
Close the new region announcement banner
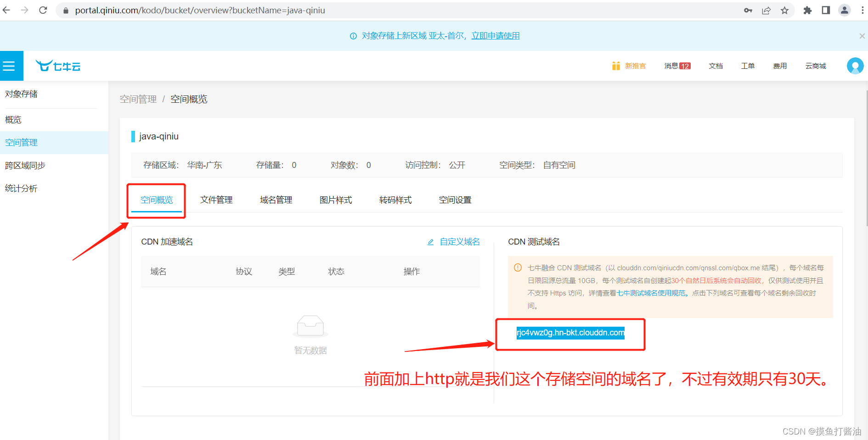pos(862,36)
